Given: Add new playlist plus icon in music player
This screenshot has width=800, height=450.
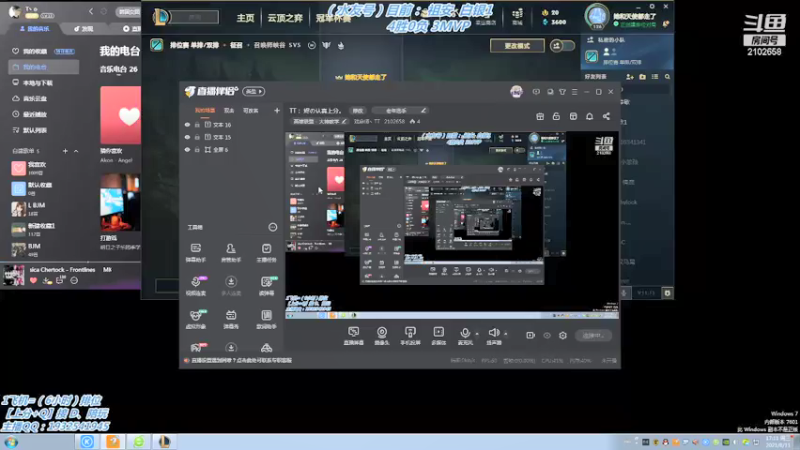Looking at the screenshot, I should 65,151.
